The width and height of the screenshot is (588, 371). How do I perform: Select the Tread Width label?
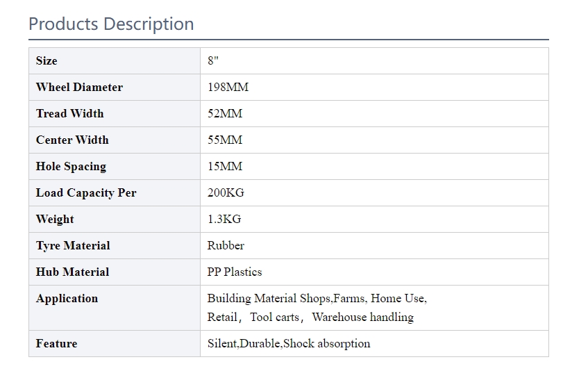pyautogui.click(x=69, y=113)
